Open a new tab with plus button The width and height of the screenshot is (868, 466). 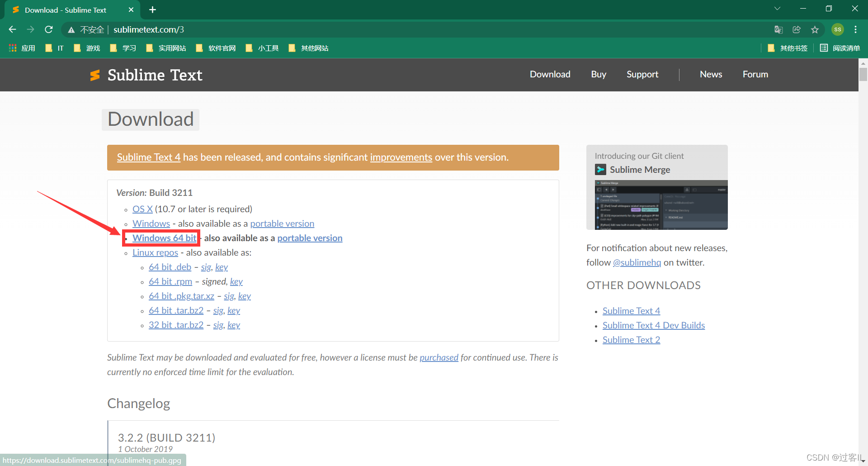pyautogui.click(x=153, y=10)
